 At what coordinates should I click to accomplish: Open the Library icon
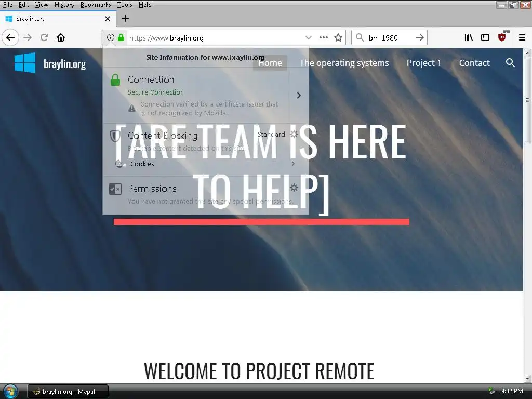[469, 37]
